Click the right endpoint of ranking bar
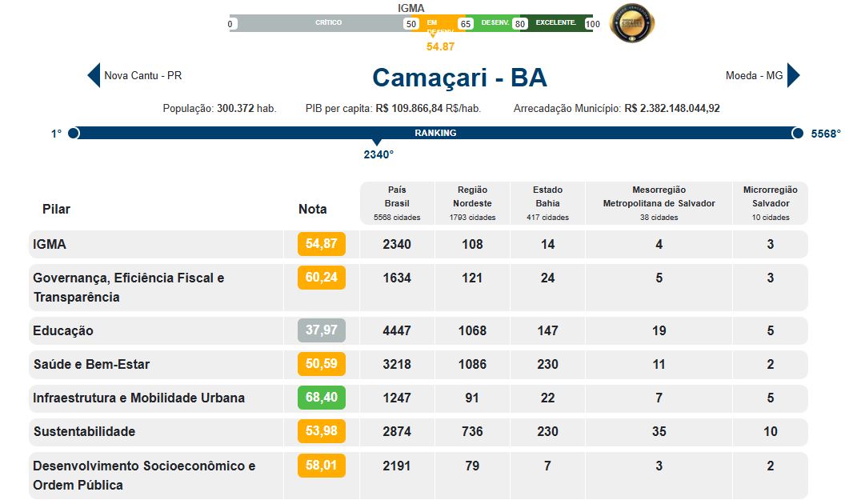845x504 pixels. 797,133
